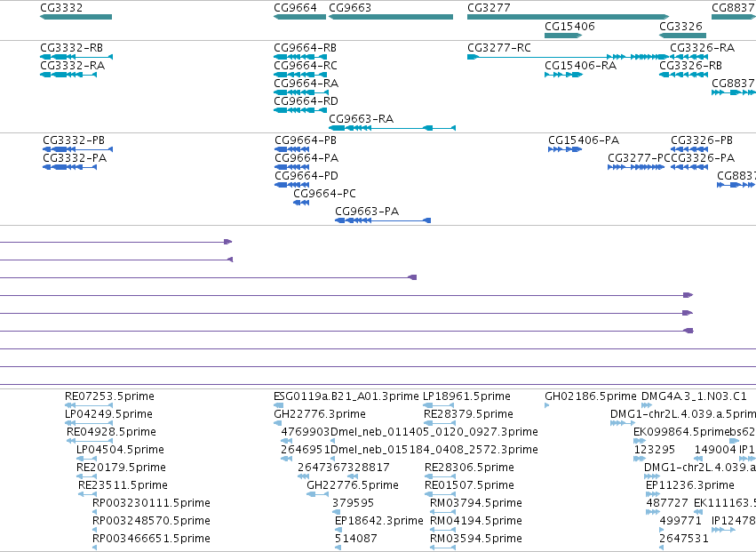The height and width of the screenshot is (552, 756).
Task: Select EST label GH02186.5prime
Action: 591,396
